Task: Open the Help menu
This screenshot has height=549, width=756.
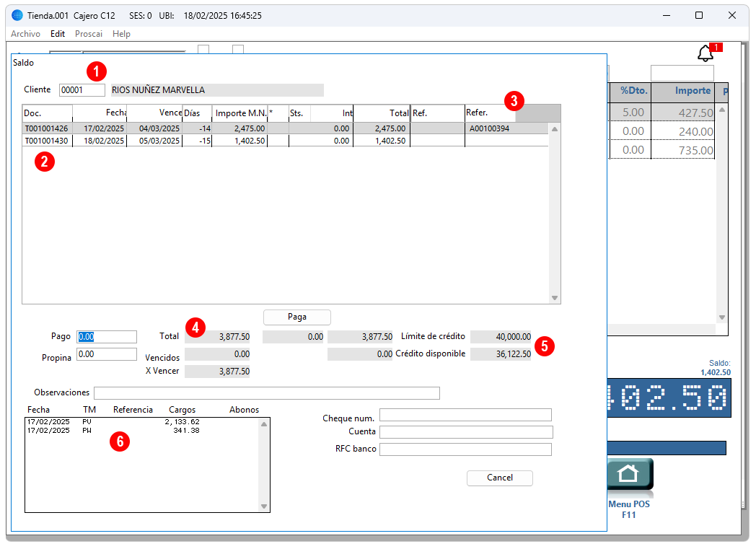Action: coord(121,34)
